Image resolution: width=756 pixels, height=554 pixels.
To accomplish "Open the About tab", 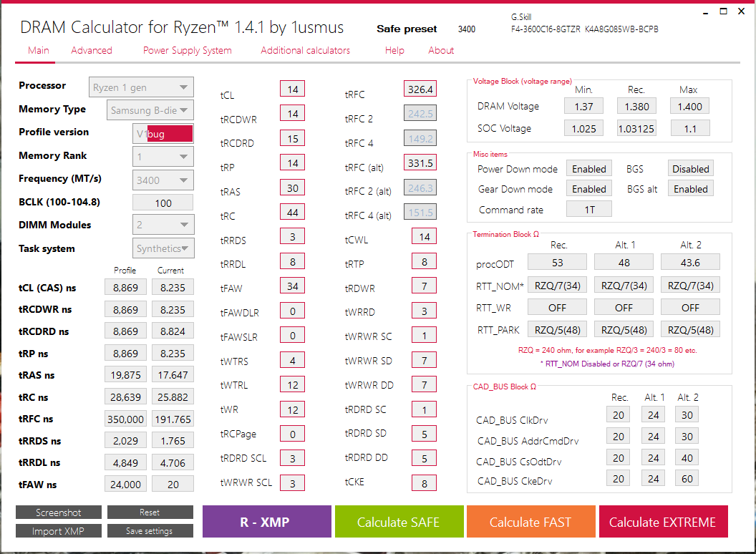I will click(441, 50).
